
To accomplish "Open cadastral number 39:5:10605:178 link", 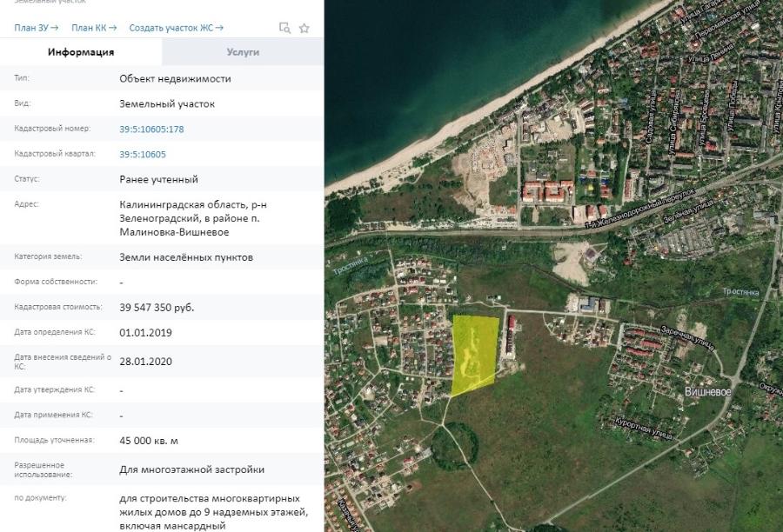I will pyautogui.click(x=151, y=130).
